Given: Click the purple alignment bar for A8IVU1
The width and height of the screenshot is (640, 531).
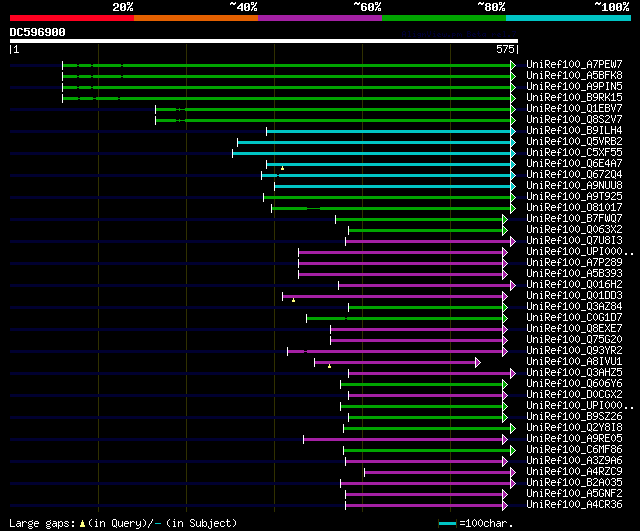Looking at the screenshot, I should (x=395, y=362).
